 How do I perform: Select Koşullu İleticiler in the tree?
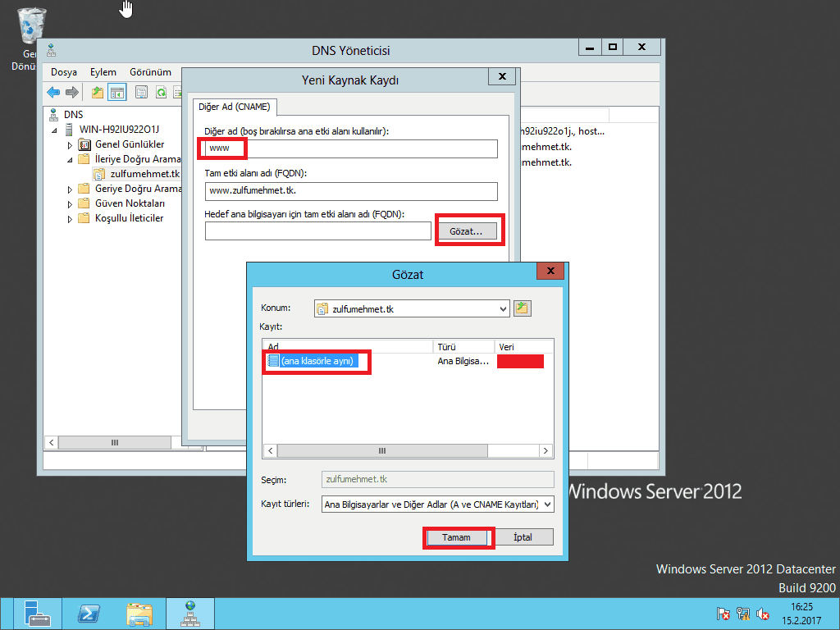coord(129,218)
